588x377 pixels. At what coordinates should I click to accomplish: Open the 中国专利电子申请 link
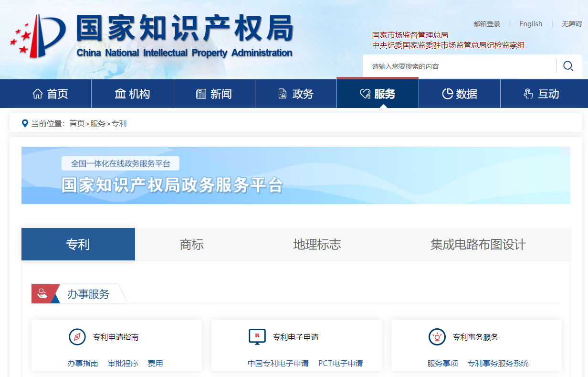[x=278, y=363]
